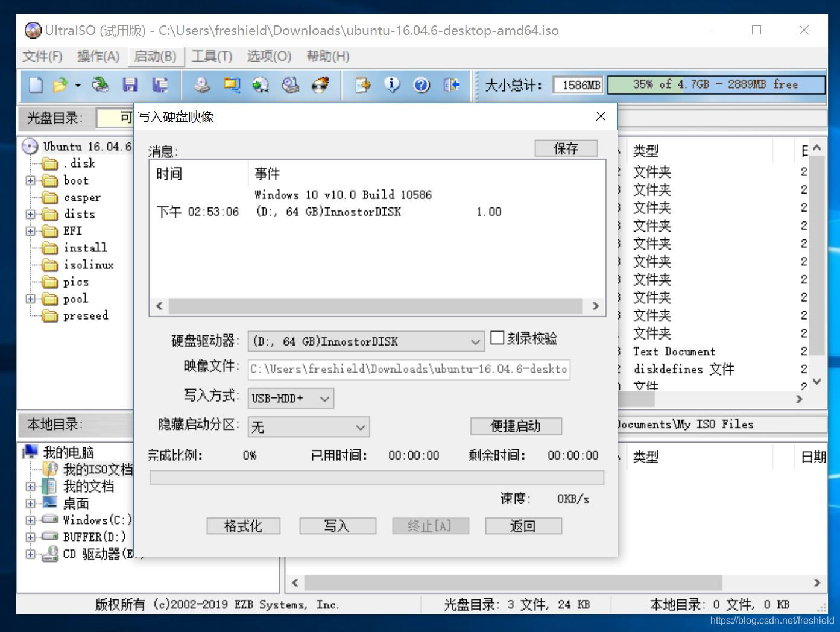Screen dimensions: 840x632
Task: Expand the dists folder tree node
Action: 30,214
